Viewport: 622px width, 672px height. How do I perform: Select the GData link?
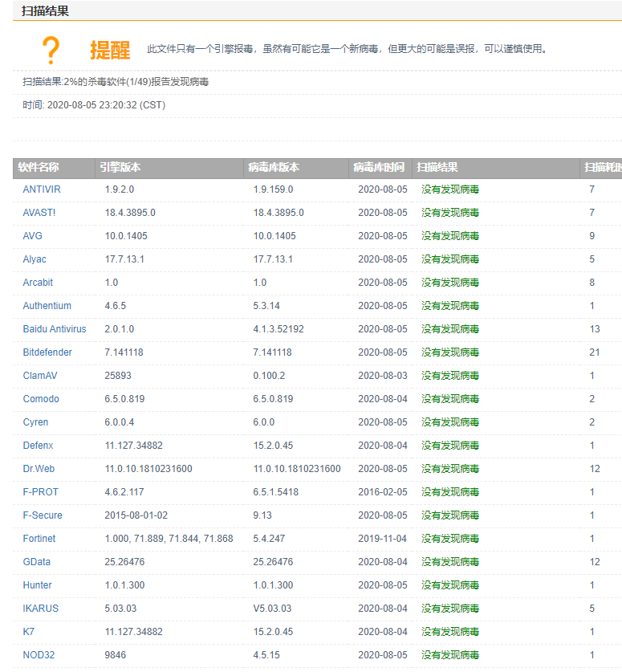pos(36,562)
